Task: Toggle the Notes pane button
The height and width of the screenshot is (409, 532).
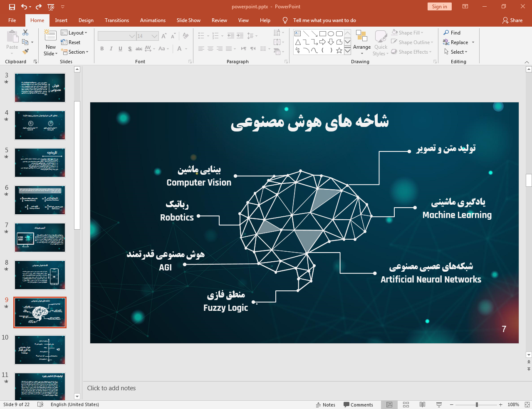Action: (325, 404)
